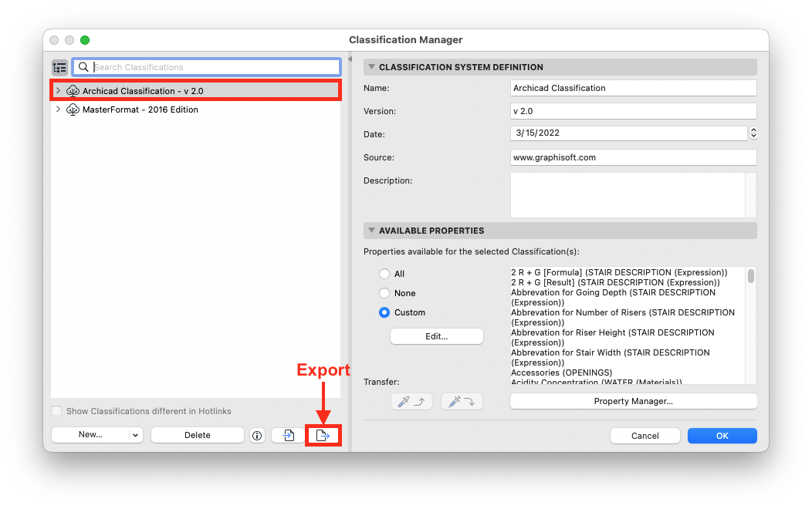The height and width of the screenshot is (509, 812).
Task: Collapse the Classification System Definition section
Action: (x=371, y=67)
